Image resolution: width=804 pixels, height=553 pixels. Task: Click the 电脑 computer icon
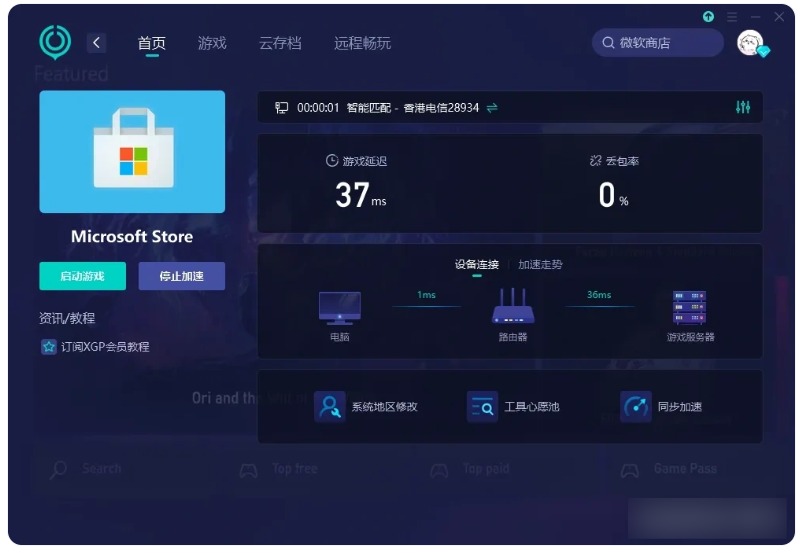[x=339, y=308]
